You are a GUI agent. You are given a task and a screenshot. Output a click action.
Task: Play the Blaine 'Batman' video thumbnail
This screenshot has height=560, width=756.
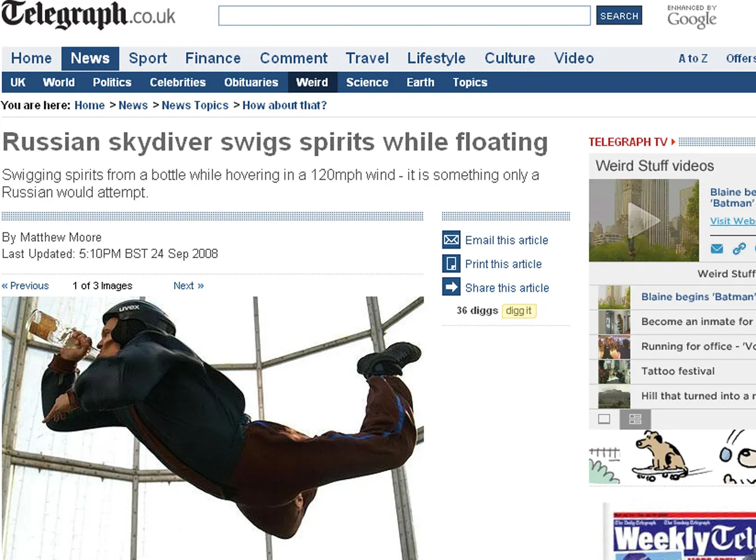pyautogui.click(x=644, y=220)
